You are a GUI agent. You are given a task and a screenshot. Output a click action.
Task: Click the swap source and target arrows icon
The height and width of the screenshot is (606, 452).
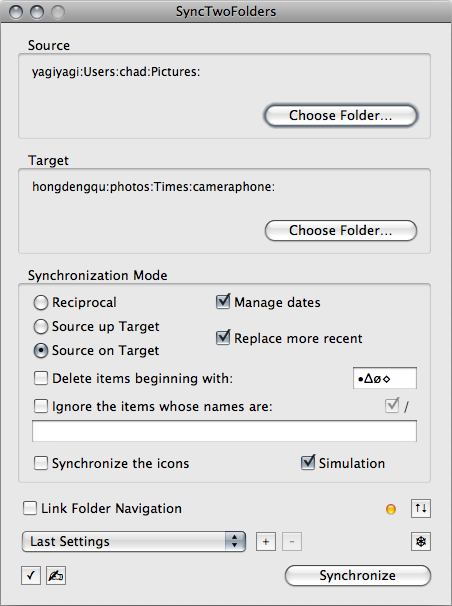pos(421,508)
